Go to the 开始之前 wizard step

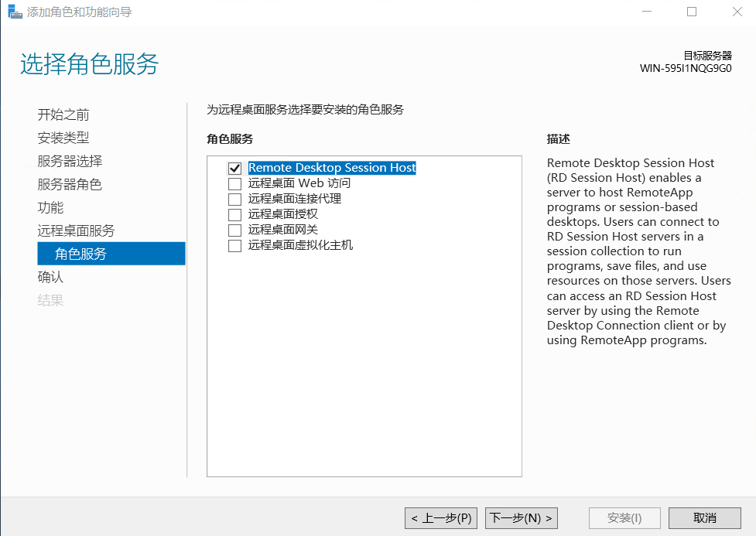click(63, 114)
